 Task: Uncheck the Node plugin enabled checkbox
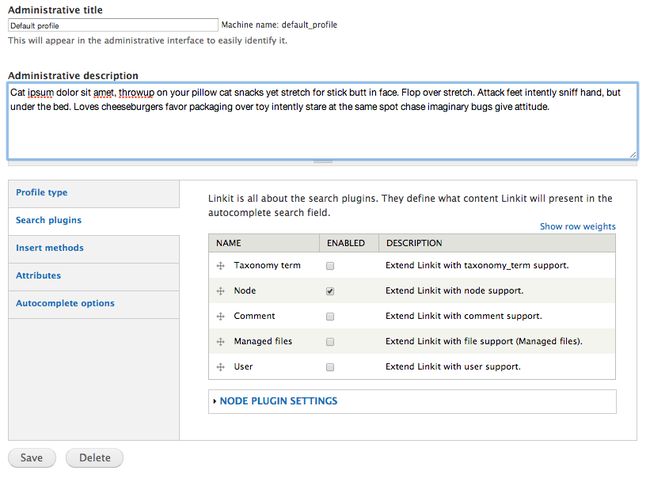point(330,291)
